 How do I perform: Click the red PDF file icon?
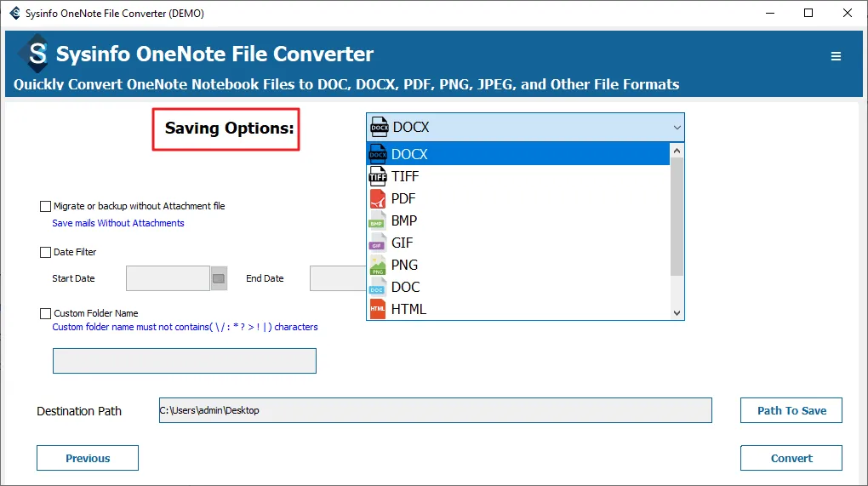click(x=378, y=198)
